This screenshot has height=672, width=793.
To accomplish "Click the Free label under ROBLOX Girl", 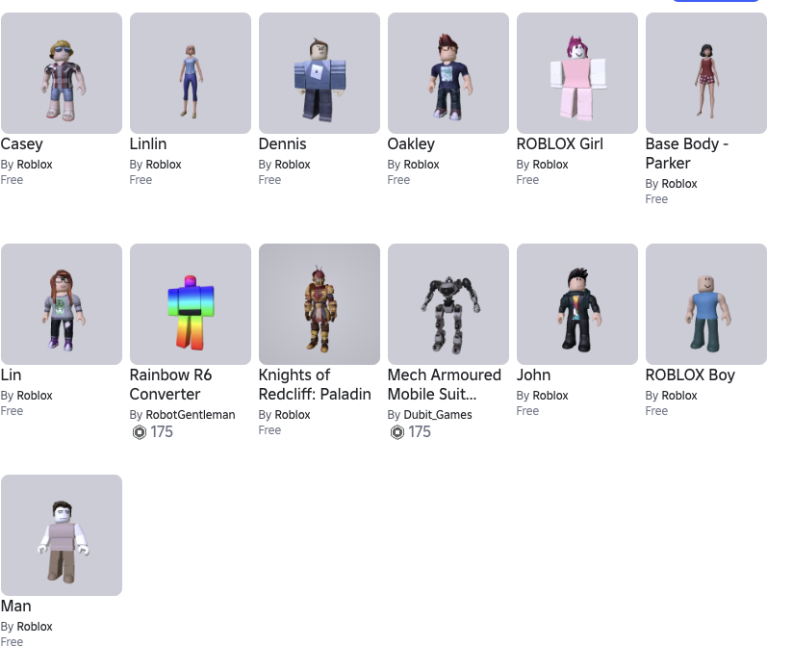I will (x=528, y=180).
